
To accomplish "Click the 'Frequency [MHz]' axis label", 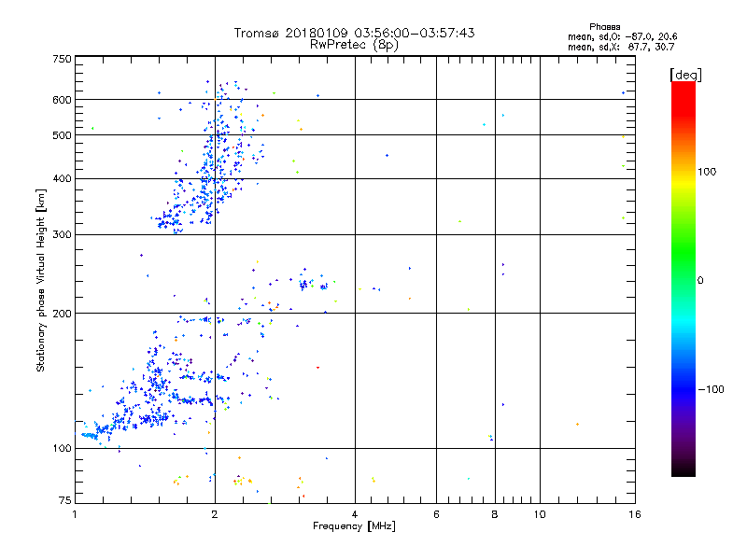I will coord(354,526).
